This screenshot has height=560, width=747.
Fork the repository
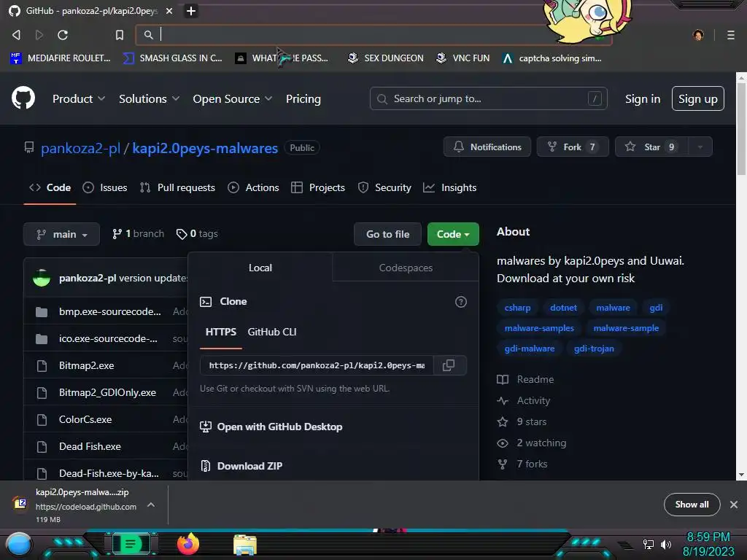pyautogui.click(x=572, y=147)
